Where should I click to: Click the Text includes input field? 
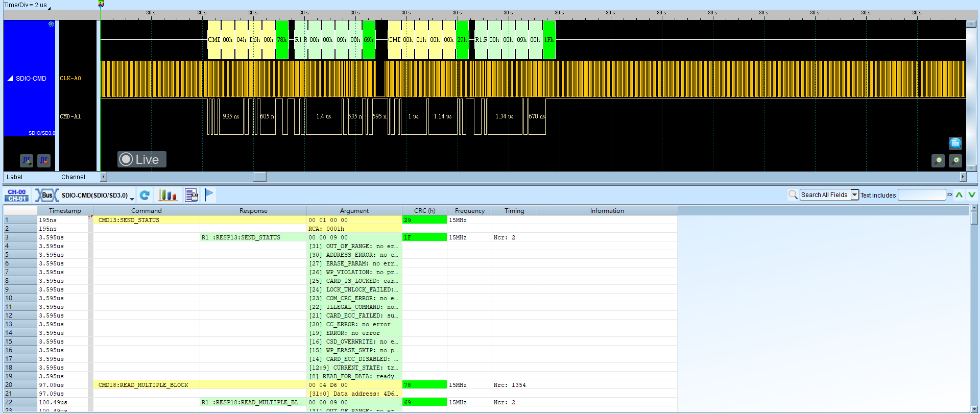point(922,194)
